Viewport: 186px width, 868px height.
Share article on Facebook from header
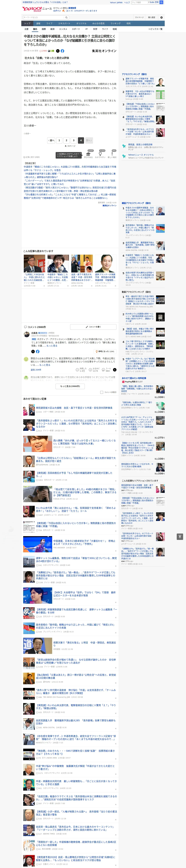(x=62, y=51)
